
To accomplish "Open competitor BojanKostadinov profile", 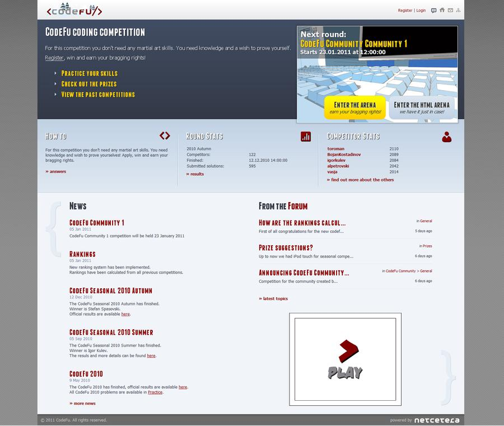I will [344, 155].
